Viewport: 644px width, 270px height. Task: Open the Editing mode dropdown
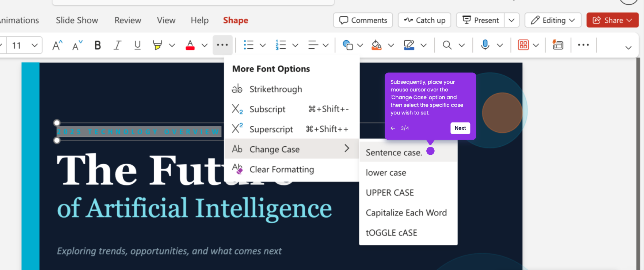(x=553, y=20)
